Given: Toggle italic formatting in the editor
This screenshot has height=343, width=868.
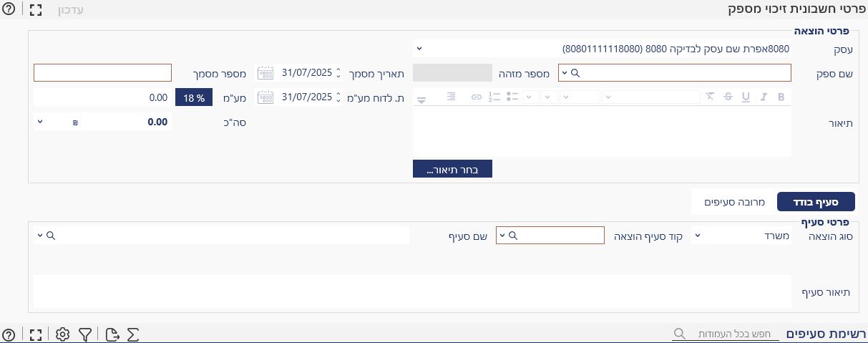Looking at the screenshot, I should (764, 97).
